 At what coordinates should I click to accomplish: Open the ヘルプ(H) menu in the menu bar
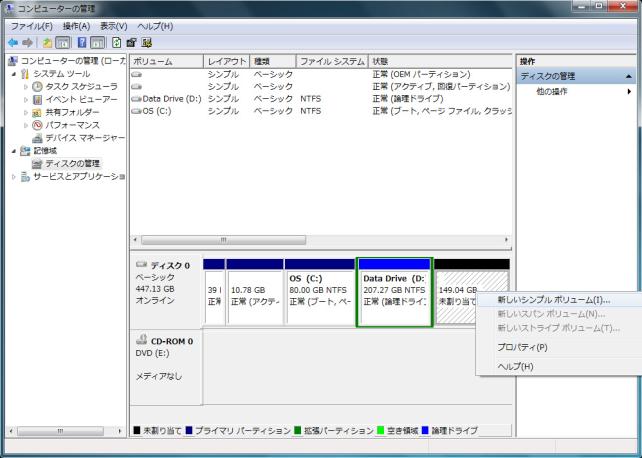pos(155,26)
